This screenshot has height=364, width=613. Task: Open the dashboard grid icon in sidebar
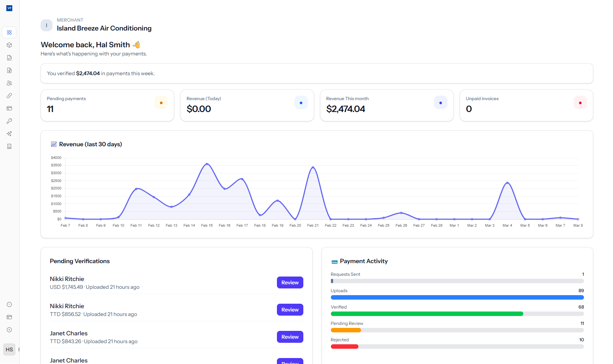click(9, 32)
